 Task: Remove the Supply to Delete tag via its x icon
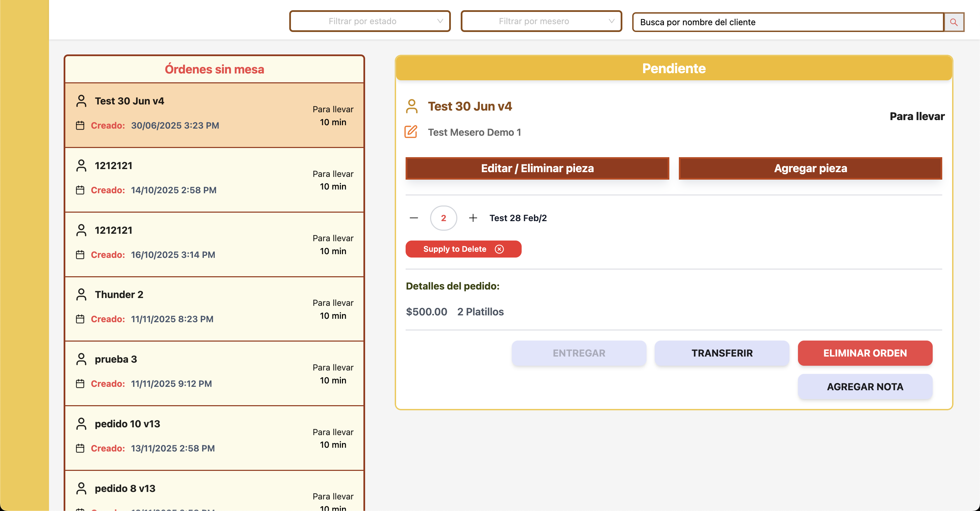pyautogui.click(x=499, y=249)
